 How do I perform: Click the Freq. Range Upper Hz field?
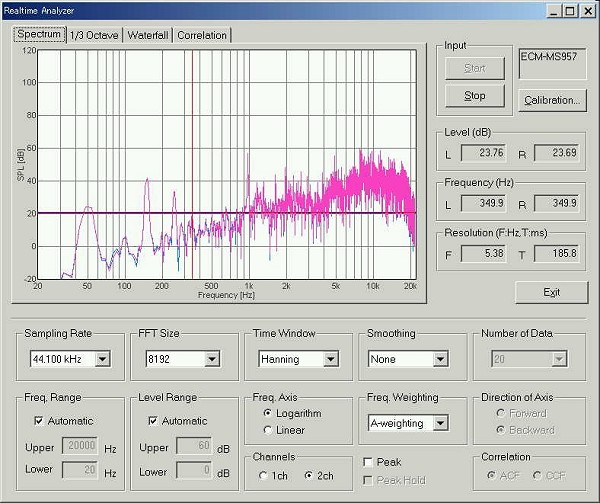pos(80,446)
